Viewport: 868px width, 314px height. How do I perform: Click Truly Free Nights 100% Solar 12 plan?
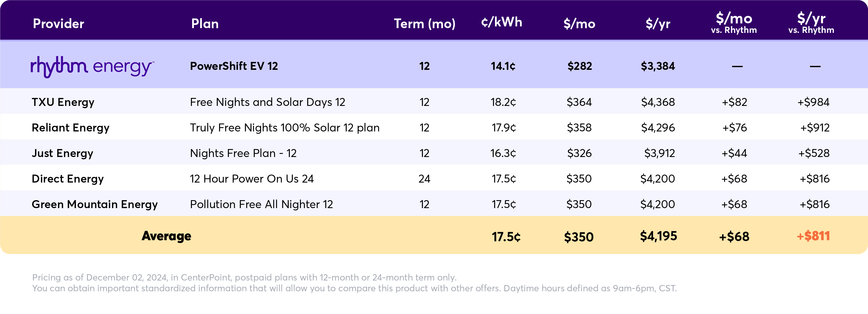(284, 127)
